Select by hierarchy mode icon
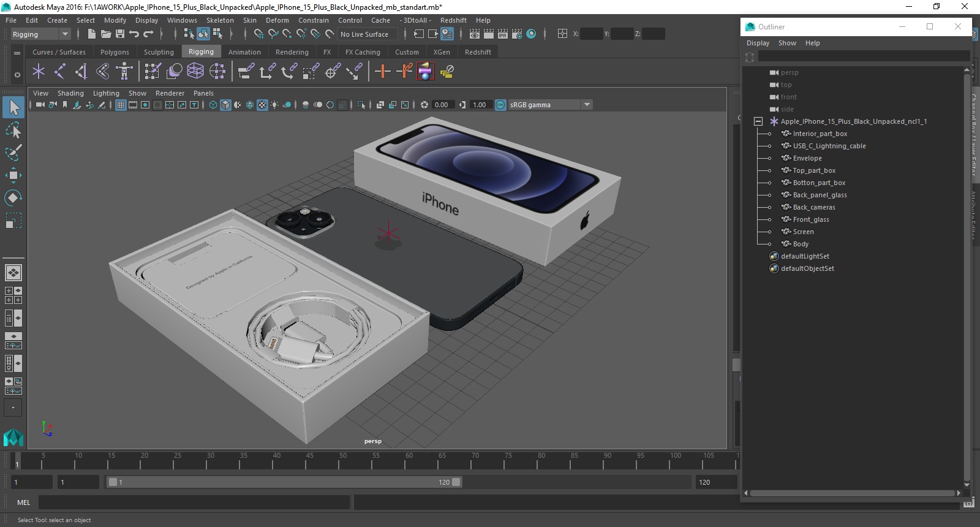Screen dimensions: 980x527 click(x=189, y=34)
